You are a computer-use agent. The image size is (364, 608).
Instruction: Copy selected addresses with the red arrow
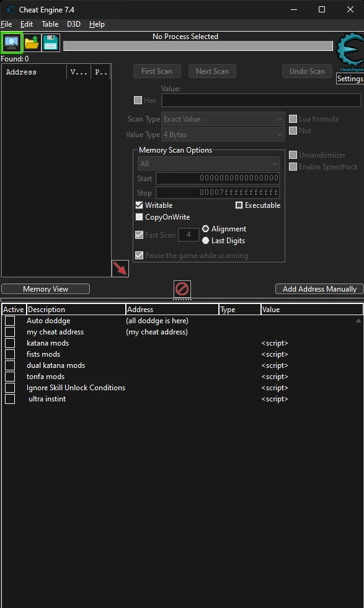point(120,268)
